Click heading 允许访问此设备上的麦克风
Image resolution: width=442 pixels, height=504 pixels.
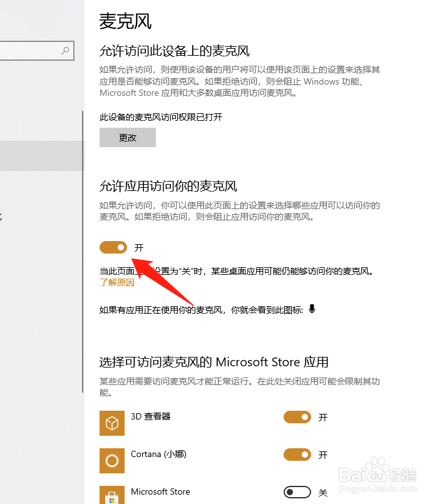tap(175, 51)
